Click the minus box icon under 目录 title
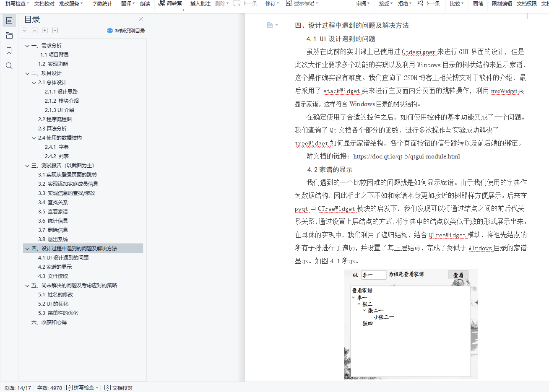The height and width of the screenshot is (392, 549). pos(55,31)
